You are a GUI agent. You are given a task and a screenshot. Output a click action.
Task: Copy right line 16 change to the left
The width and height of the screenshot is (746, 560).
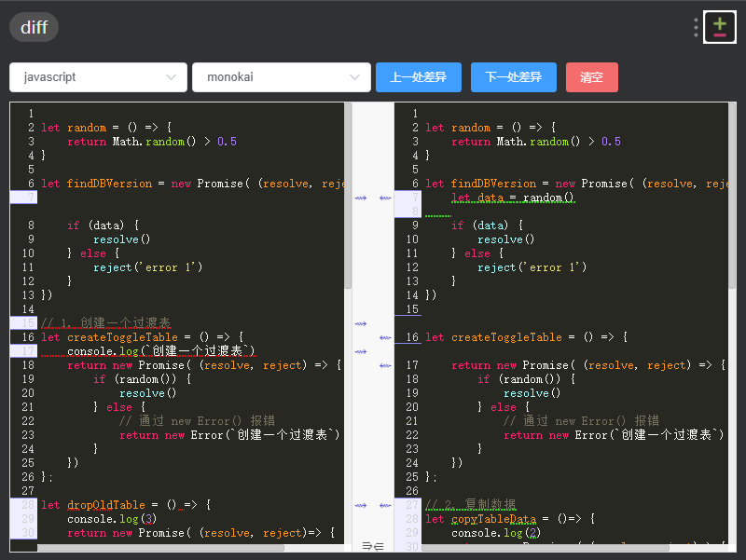tap(385, 337)
